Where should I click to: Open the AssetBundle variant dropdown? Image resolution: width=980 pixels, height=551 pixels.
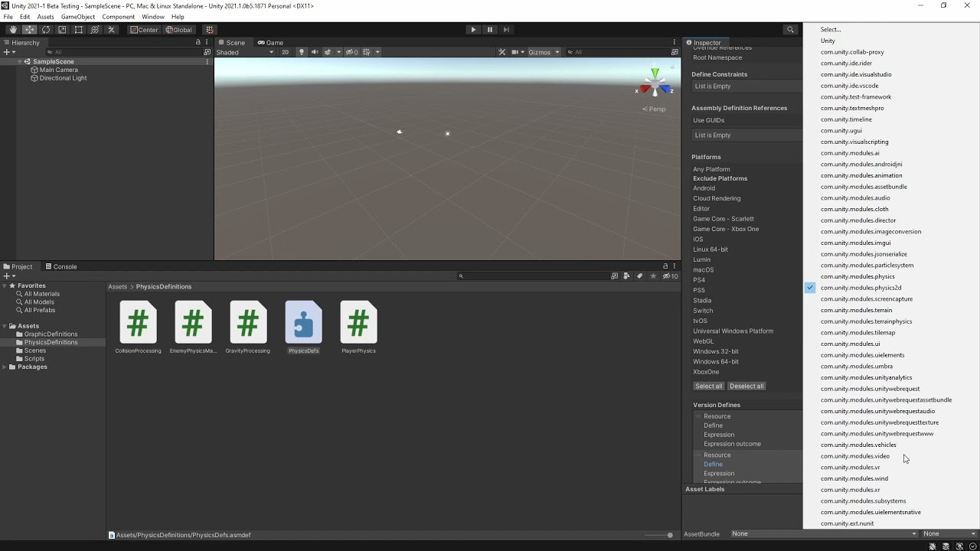949,533
